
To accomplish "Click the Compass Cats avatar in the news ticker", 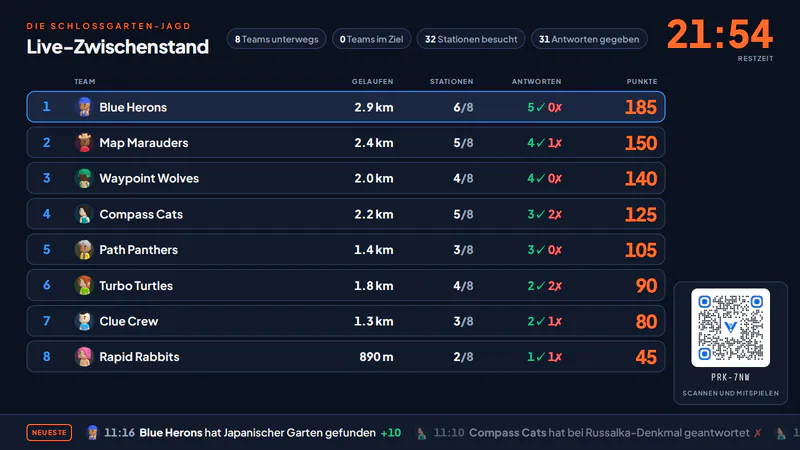I will point(422,433).
